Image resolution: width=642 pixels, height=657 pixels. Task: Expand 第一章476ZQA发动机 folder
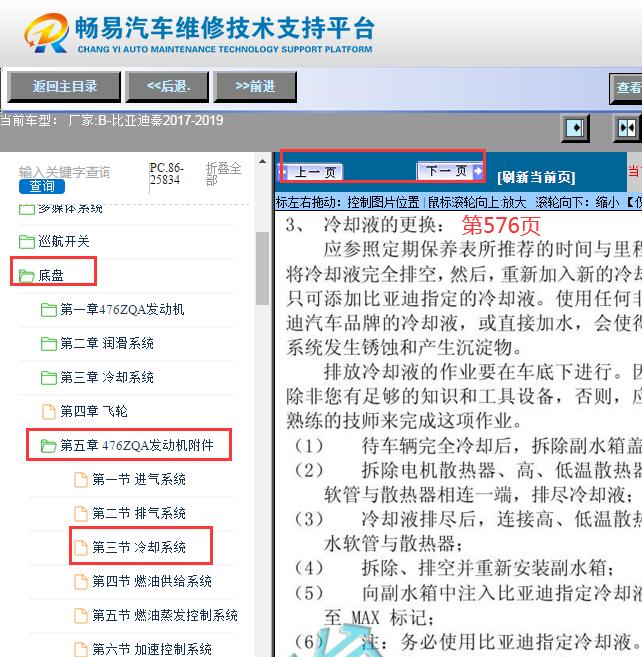122,309
